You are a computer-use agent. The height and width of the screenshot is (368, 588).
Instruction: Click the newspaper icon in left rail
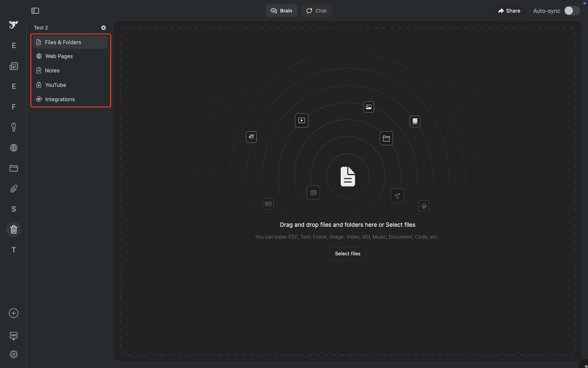13,66
